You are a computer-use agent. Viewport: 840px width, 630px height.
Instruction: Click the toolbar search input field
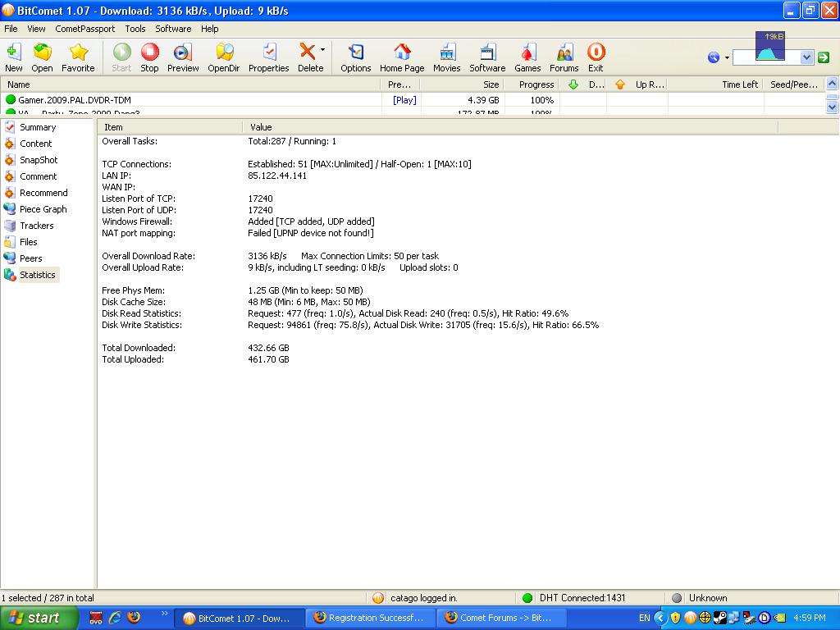(767, 57)
